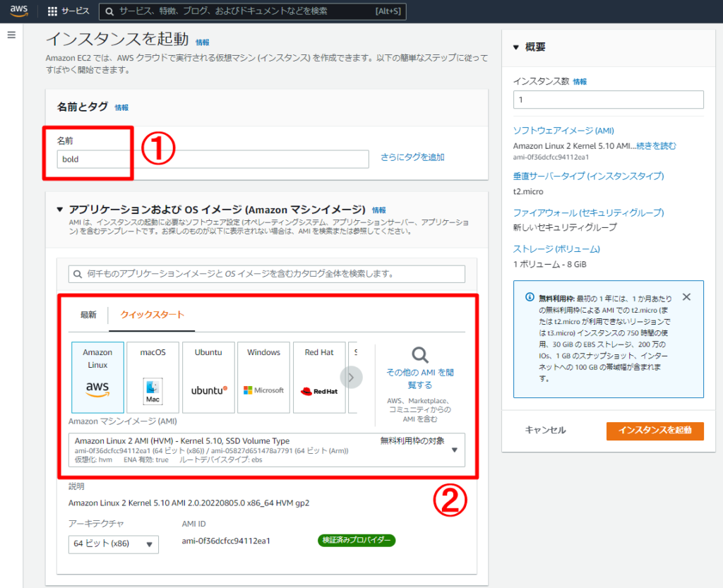The width and height of the screenshot is (723, 588).
Task: Open the services grid icon
Action: pos(52,11)
